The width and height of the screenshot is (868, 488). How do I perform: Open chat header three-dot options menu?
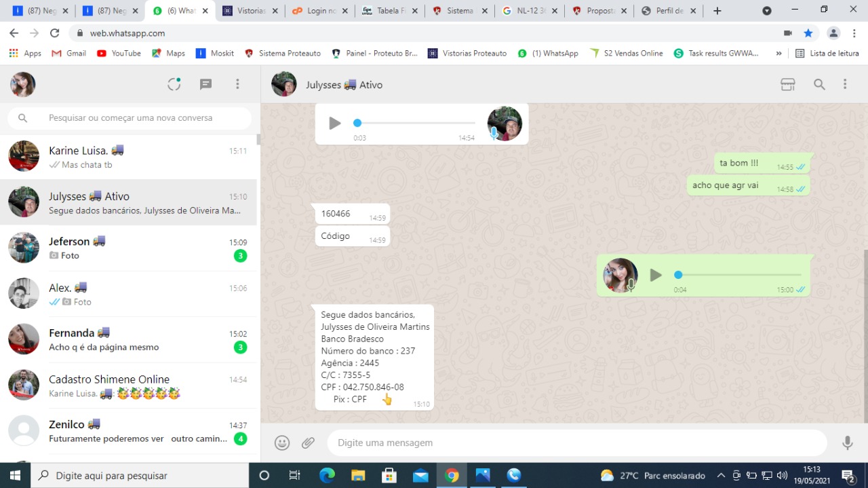pyautogui.click(x=845, y=84)
